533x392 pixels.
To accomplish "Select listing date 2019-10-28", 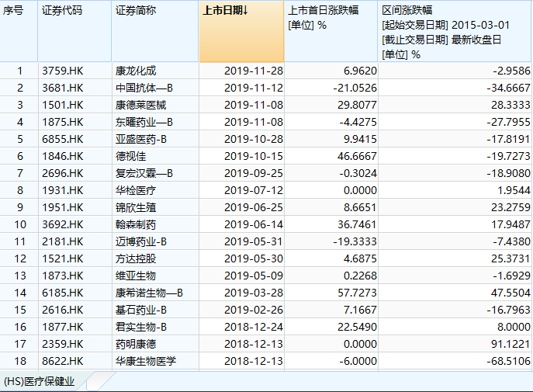I will pos(254,139).
